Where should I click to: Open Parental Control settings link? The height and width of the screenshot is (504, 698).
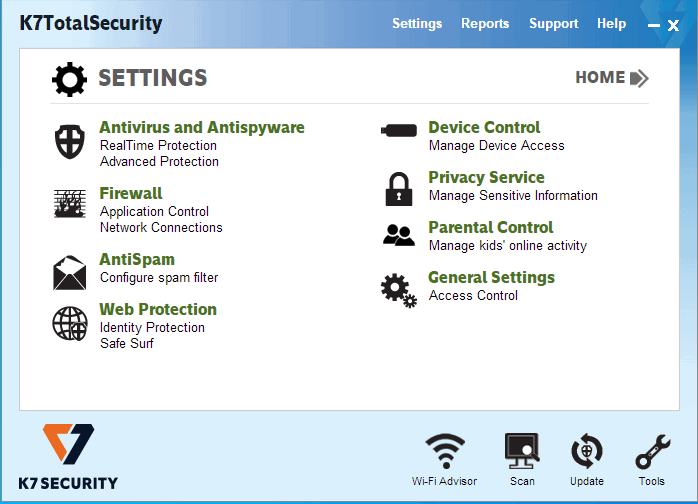(x=490, y=228)
